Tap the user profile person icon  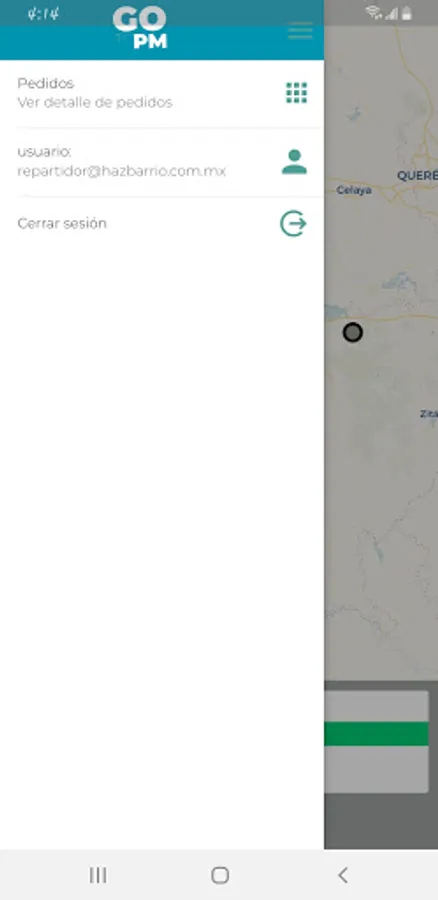[294, 162]
